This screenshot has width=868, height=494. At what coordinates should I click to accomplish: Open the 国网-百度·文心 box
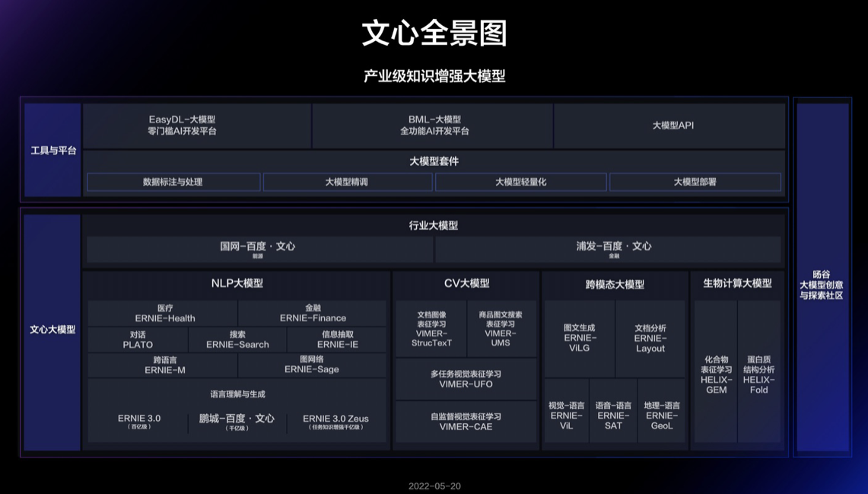click(259, 249)
